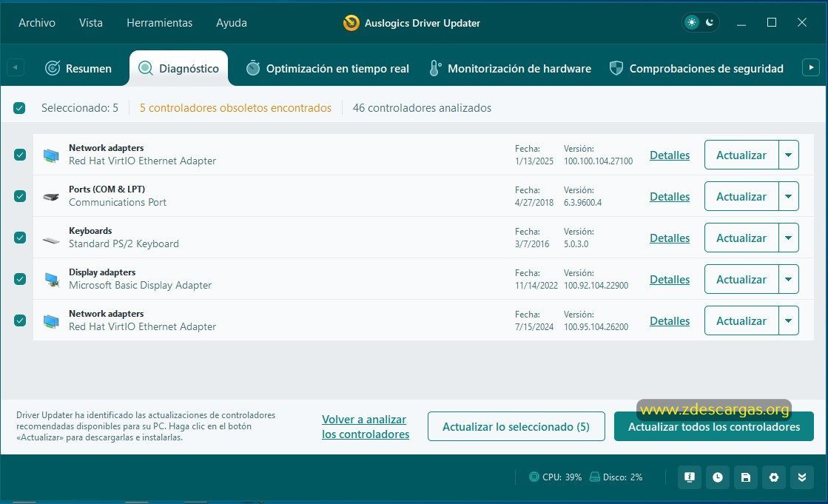Open Detalles for the driver dated 7/15/2024
Screen dimensions: 828x504
click(x=670, y=321)
